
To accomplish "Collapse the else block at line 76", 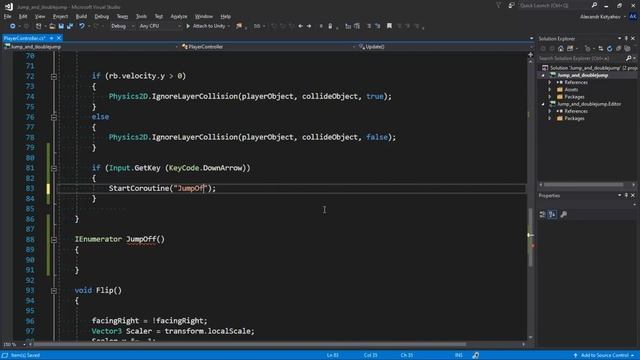I will tap(54, 117).
